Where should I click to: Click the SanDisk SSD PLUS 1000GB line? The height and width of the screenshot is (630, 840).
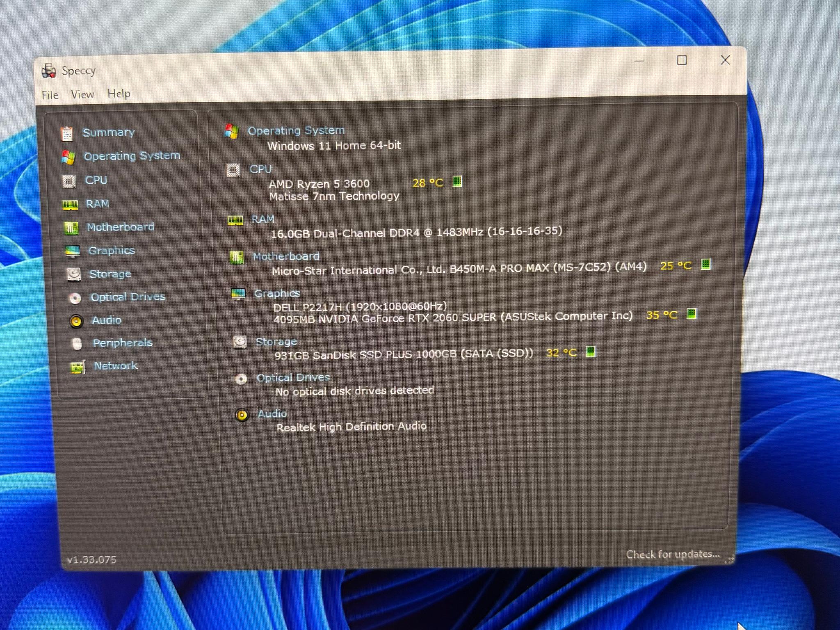[404, 354]
